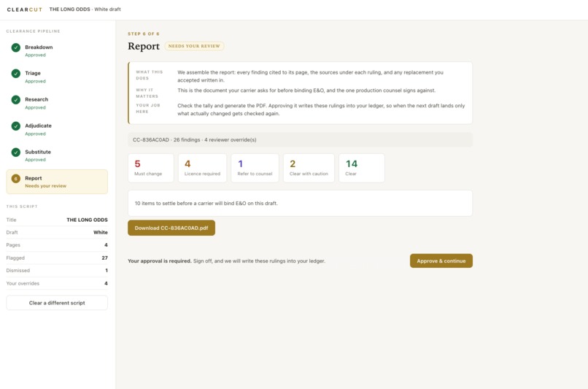This screenshot has height=389, width=588.
Task: Open the Research pipeline step
Action: pyautogui.click(x=57, y=103)
